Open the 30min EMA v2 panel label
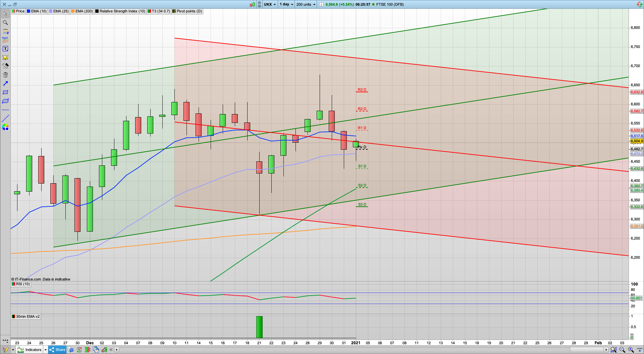This screenshot has height=354, width=644. 26,316
